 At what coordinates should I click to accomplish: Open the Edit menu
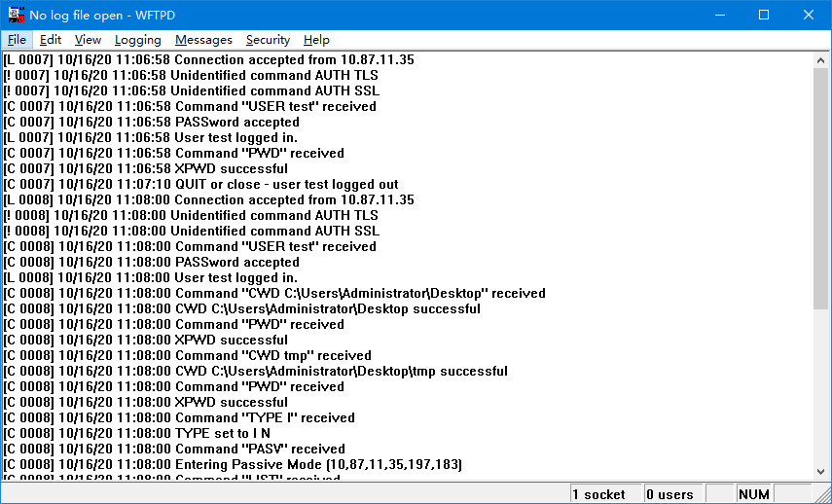(51, 40)
